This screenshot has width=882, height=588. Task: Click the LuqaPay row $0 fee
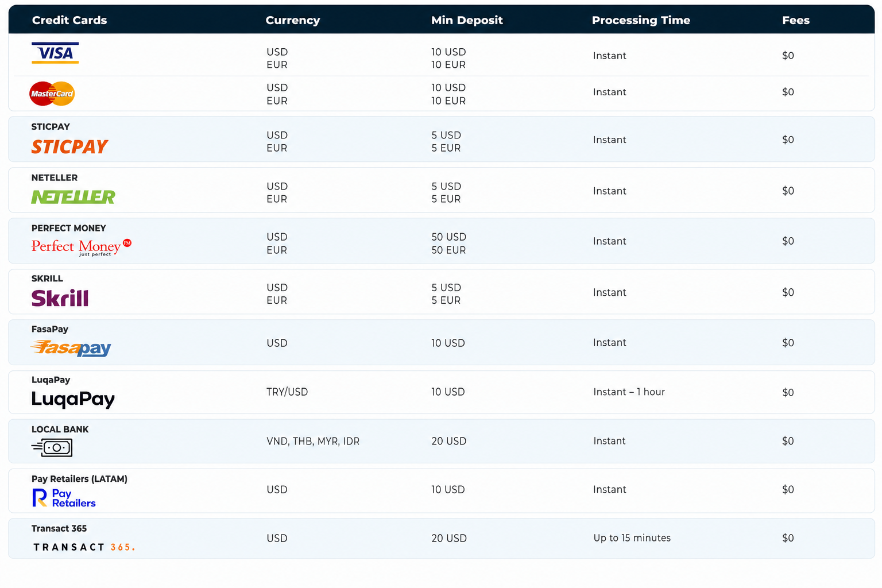pos(788,393)
